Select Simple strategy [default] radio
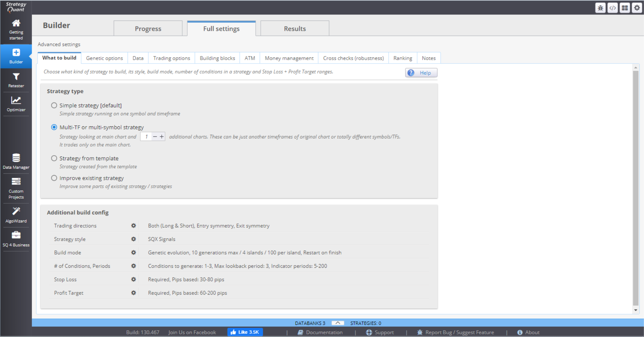 [54, 105]
